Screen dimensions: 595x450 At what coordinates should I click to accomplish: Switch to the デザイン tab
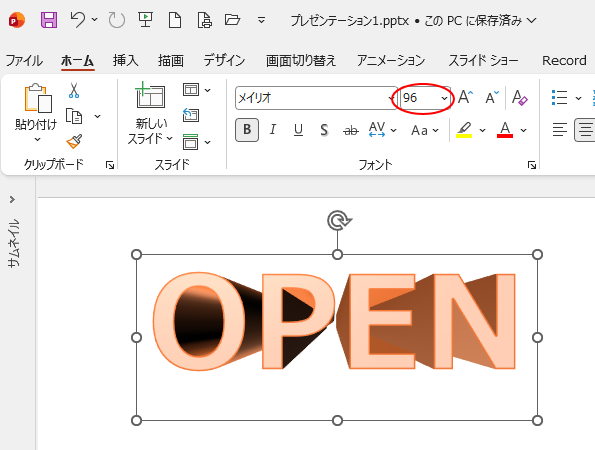point(224,61)
